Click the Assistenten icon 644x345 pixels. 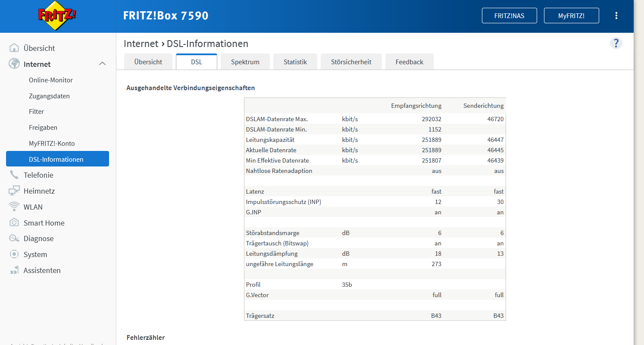pyautogui.click(x=14, y=270)
